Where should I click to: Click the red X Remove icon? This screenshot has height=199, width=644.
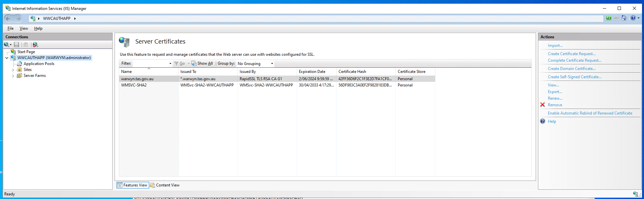pos(543,105)
